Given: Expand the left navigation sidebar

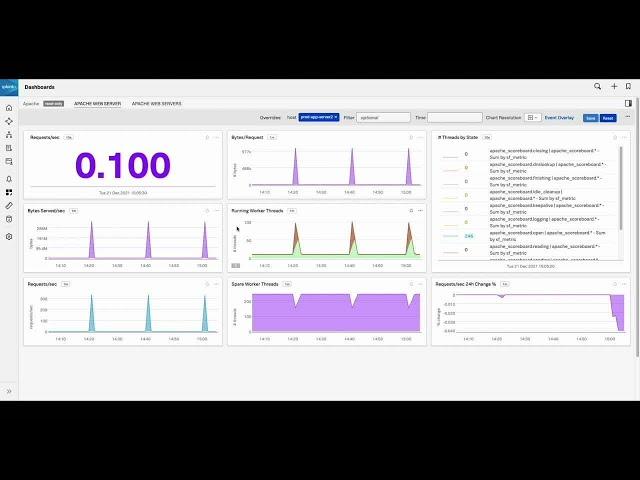Looking at the screenshot, I should (x=9, y=391).
